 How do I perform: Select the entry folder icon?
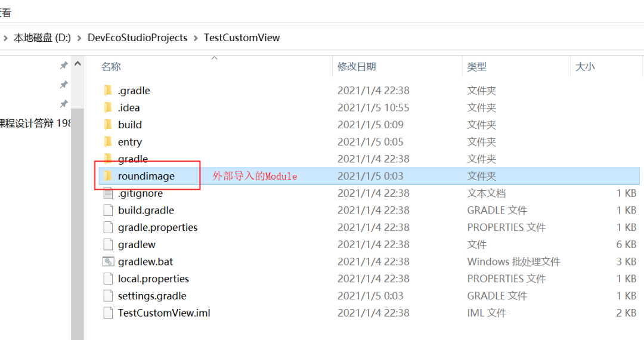(x=108, y=142)
